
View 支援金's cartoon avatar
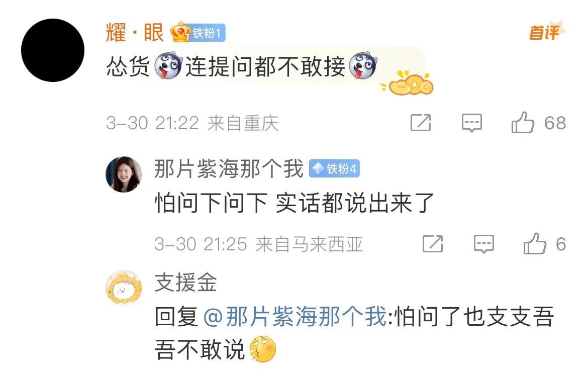click(124, 288)
